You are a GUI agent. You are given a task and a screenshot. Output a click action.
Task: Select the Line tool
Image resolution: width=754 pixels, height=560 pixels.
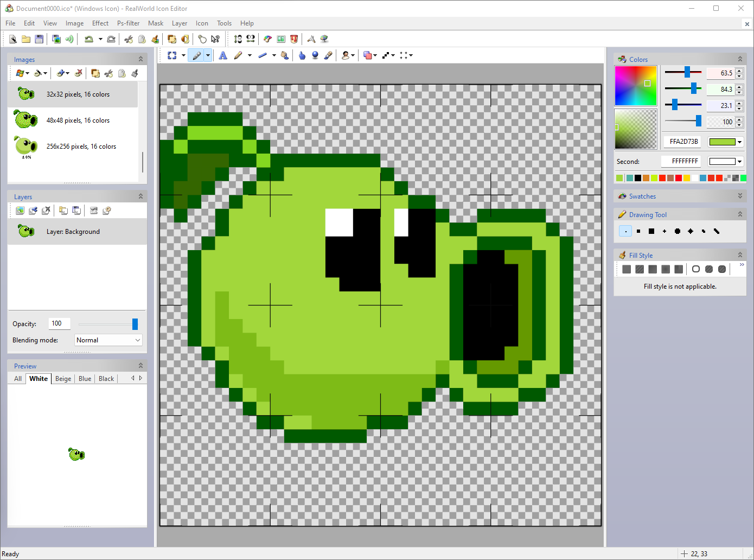[x=263, y=55]
